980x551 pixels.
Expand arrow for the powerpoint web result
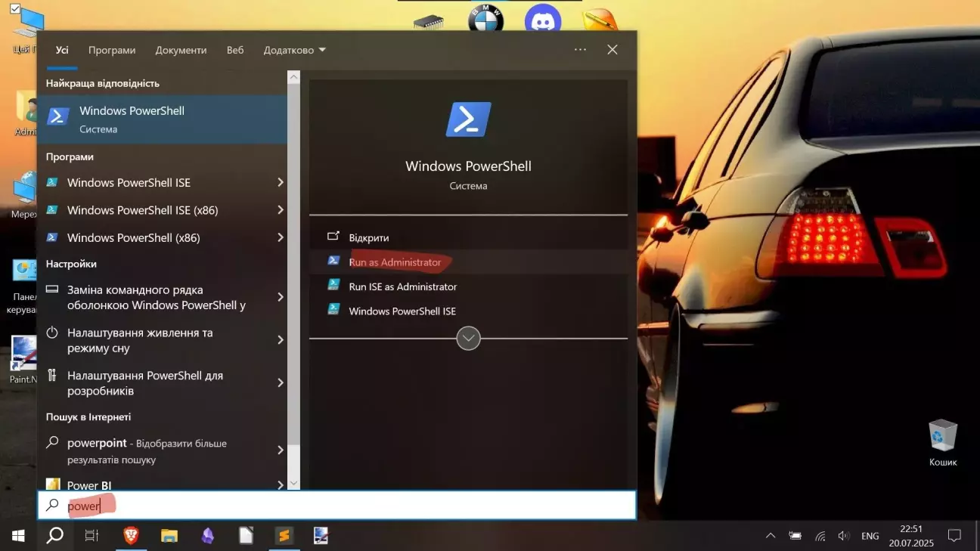[x=280, y=450]
